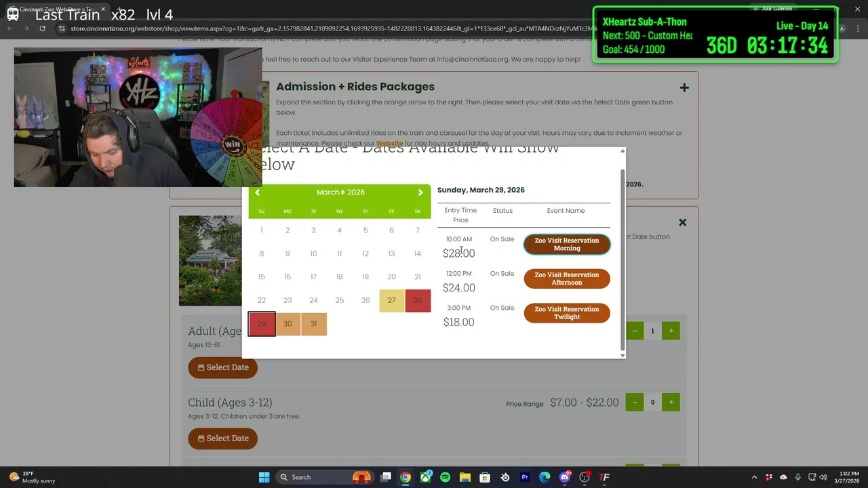This screenshot has width=868, height=488.
Task: Click Select Date button under Adult
Action: 222,367
